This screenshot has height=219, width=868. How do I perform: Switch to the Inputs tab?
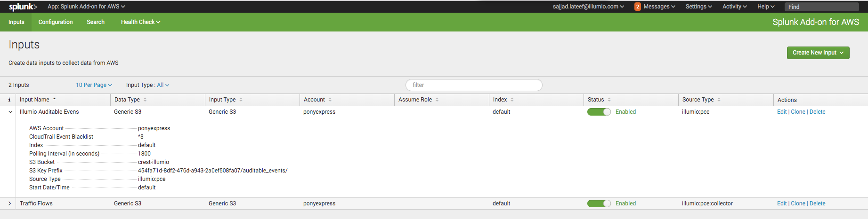click(x=16, y=22)
